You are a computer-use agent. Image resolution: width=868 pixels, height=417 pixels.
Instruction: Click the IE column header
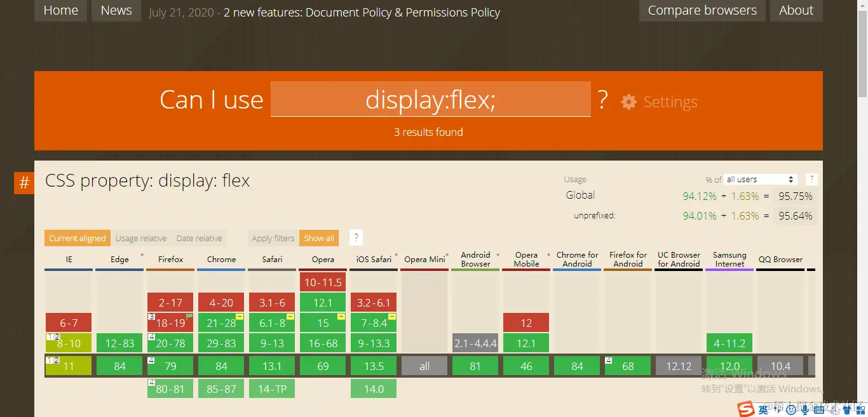click(69, 260)
